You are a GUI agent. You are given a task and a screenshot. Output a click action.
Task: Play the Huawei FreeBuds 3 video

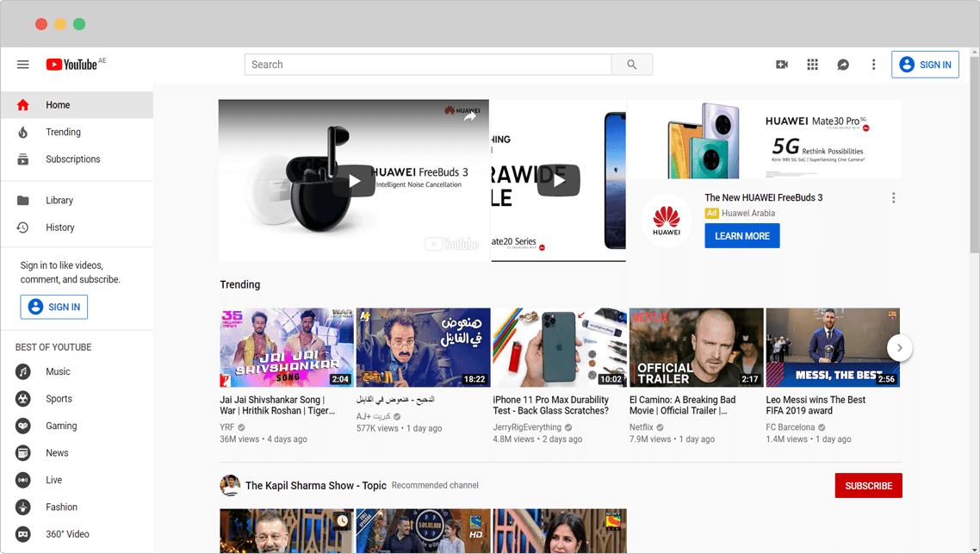(x=354, y=181)
